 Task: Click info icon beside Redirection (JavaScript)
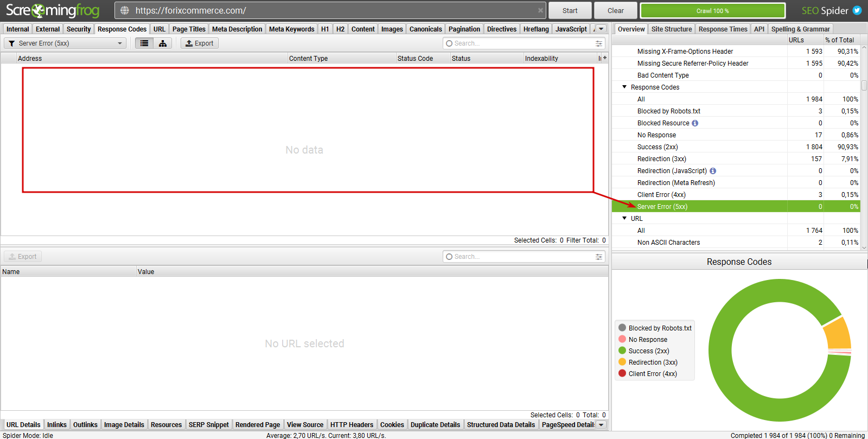tap(713, 171)
